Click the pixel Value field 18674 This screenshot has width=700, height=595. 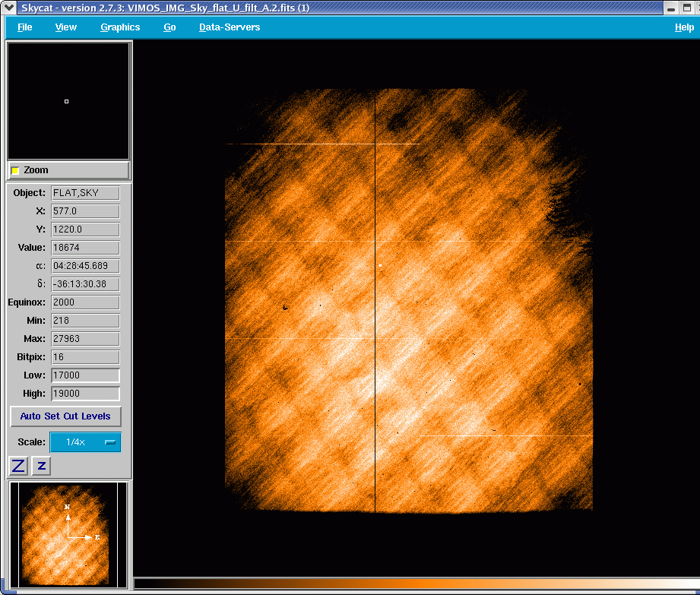85,248
